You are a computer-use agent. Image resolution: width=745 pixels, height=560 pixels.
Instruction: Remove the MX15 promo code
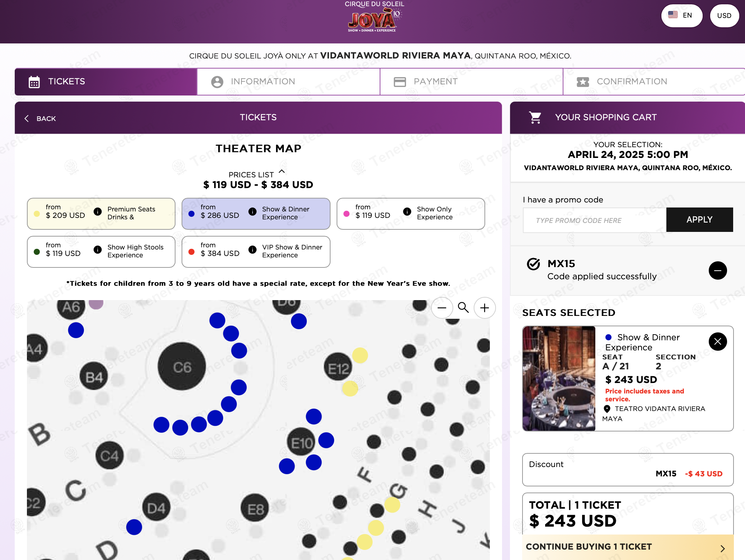click(x=718, y=271)
